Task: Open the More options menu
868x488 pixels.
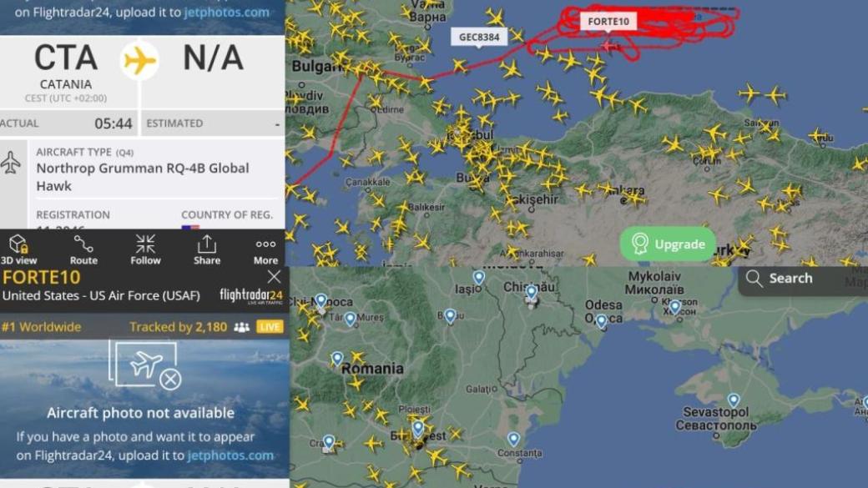Action: (x=265, y=250)
